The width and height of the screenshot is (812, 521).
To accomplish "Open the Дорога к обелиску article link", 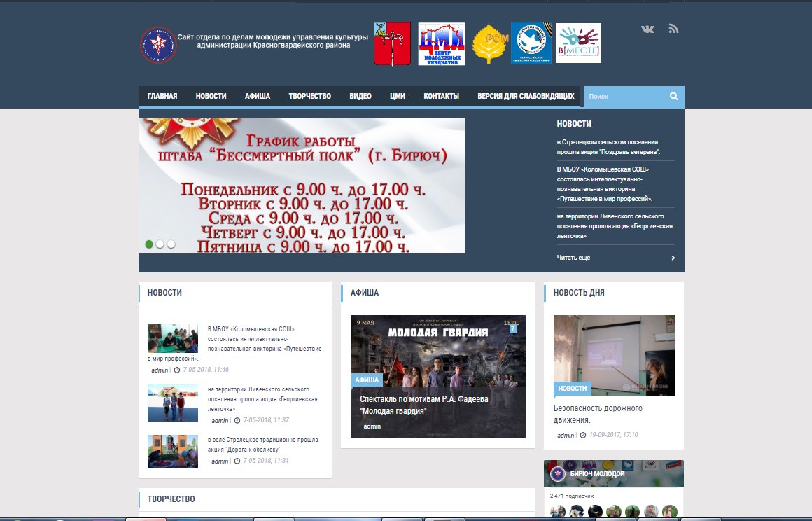I will point(262,445).
